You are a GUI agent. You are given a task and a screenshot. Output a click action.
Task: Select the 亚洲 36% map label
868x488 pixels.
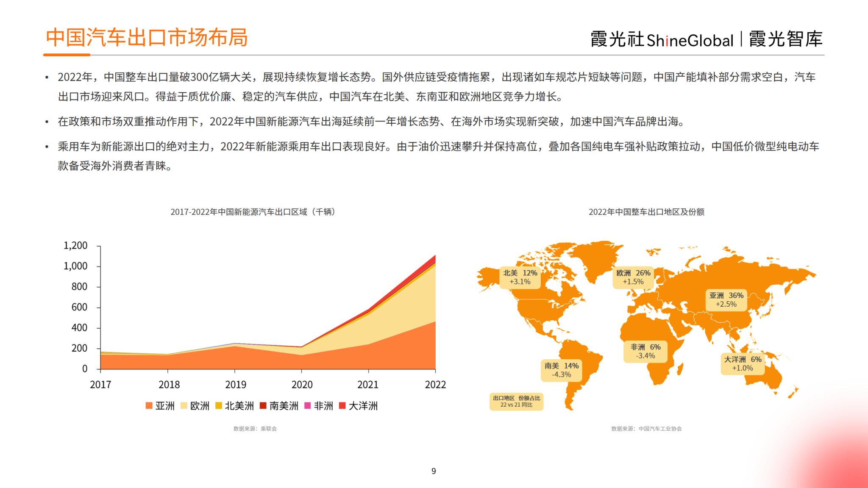point(726,299)
